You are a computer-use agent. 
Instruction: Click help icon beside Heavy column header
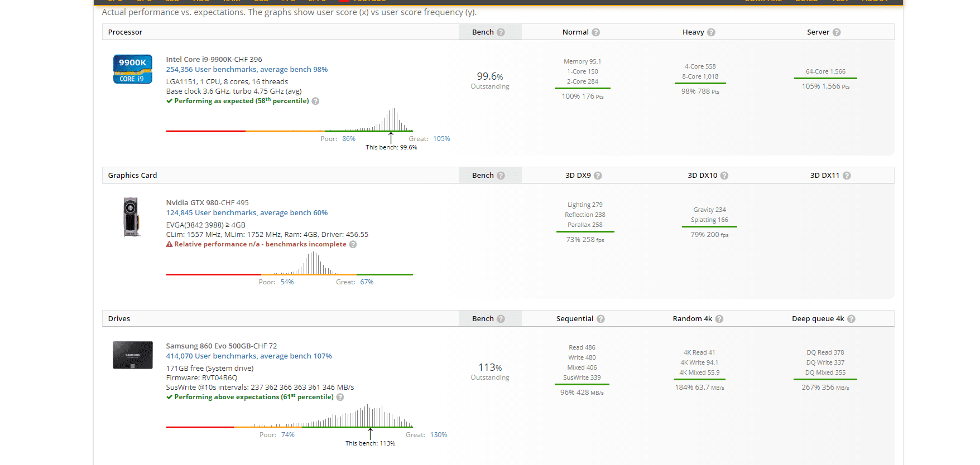tap(711, 32)
